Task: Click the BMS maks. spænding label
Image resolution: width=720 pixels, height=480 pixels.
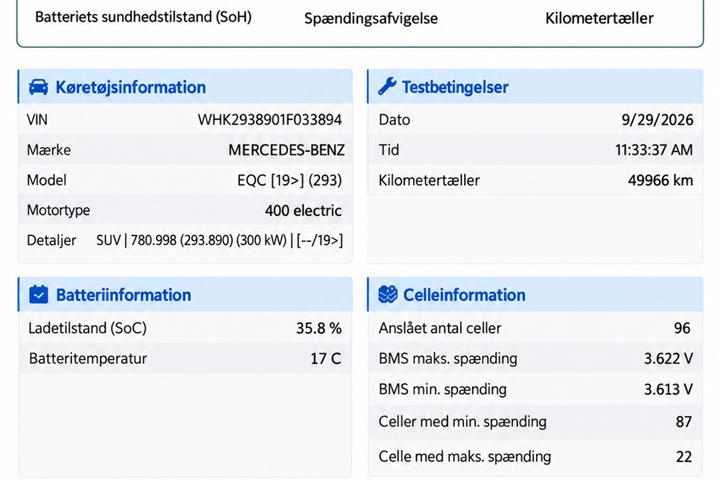Action: pos(448,359)
